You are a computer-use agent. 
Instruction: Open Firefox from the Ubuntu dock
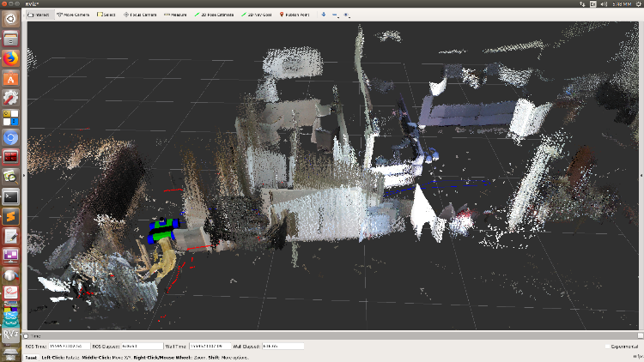pyautogui.click(x=10, y=59)
